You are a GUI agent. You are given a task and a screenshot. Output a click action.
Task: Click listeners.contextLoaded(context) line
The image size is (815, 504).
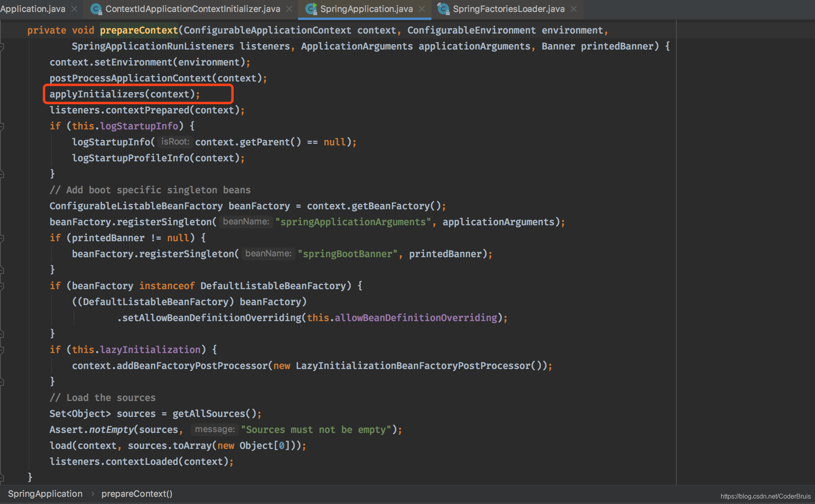pos(141,462)
